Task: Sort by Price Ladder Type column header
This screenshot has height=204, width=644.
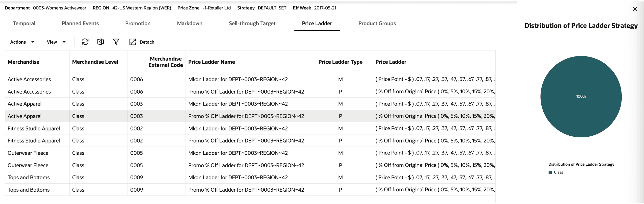Action: pos(340,62)
